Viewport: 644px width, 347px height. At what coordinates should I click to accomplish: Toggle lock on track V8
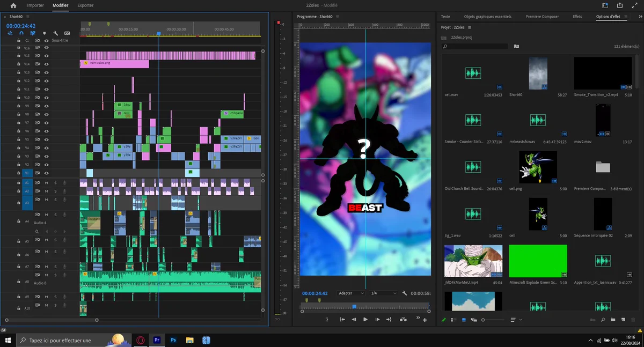[19, 114]
